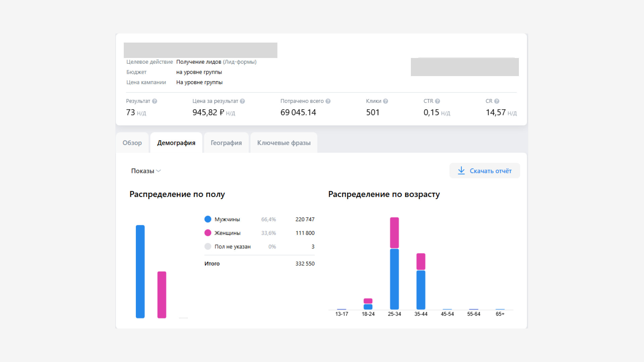Click the pink Женщины legend swatch
The image size is (644, 362).
[208, 233]
